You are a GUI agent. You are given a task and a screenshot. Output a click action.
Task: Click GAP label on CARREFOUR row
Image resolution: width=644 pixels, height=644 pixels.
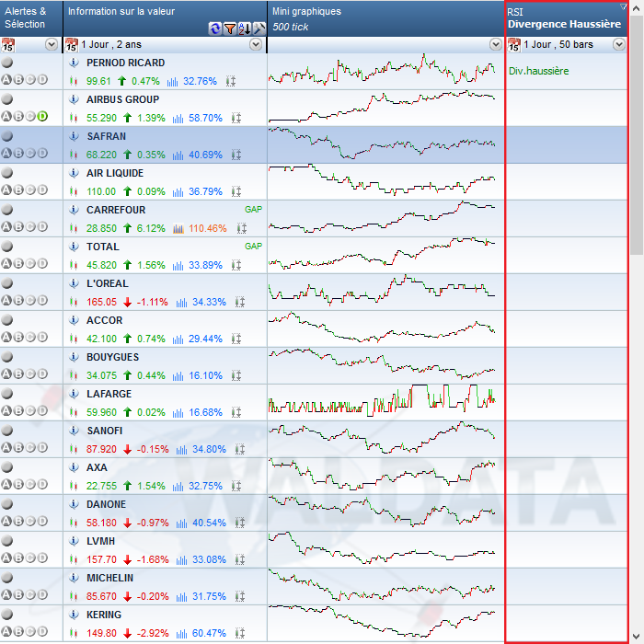tap(253, 210)
